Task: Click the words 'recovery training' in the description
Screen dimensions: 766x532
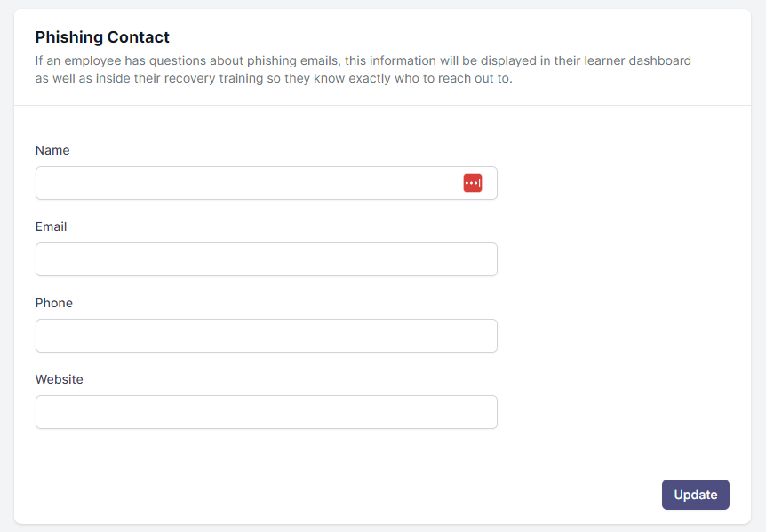Action: 213,78
